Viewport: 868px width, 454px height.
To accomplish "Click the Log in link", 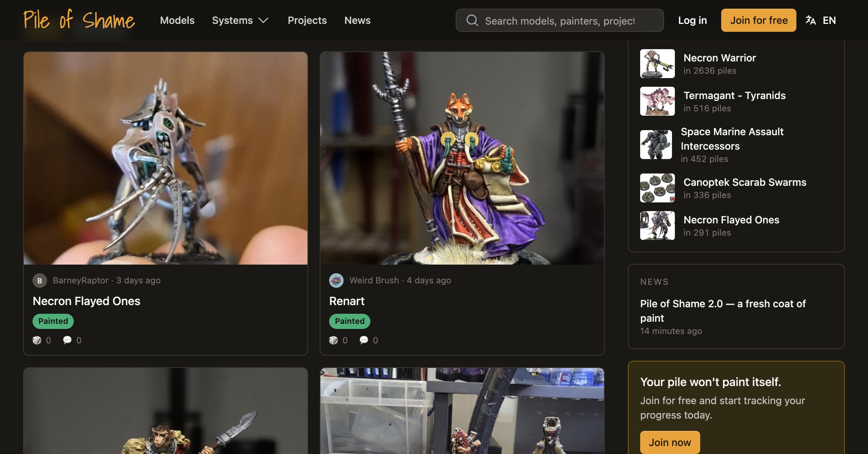I will click(x=693, y=20).
